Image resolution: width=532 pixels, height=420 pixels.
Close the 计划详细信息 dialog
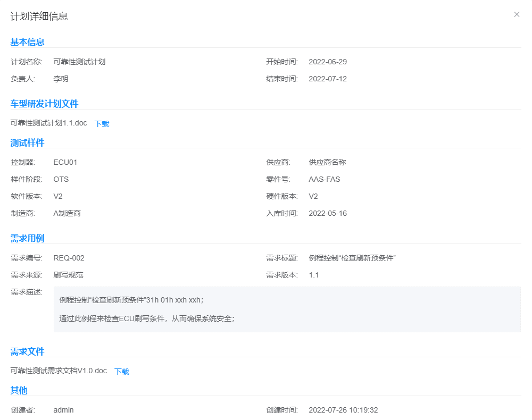517,14
